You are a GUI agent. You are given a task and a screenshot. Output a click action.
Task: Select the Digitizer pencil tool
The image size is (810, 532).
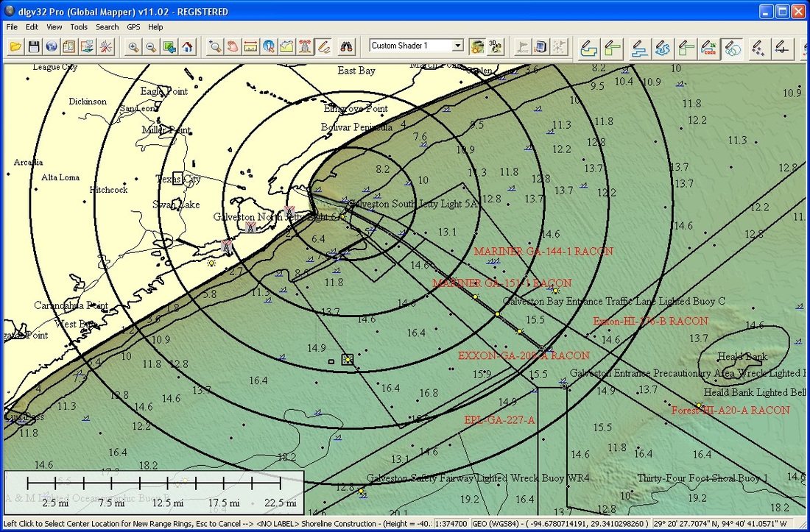[323, 47]
